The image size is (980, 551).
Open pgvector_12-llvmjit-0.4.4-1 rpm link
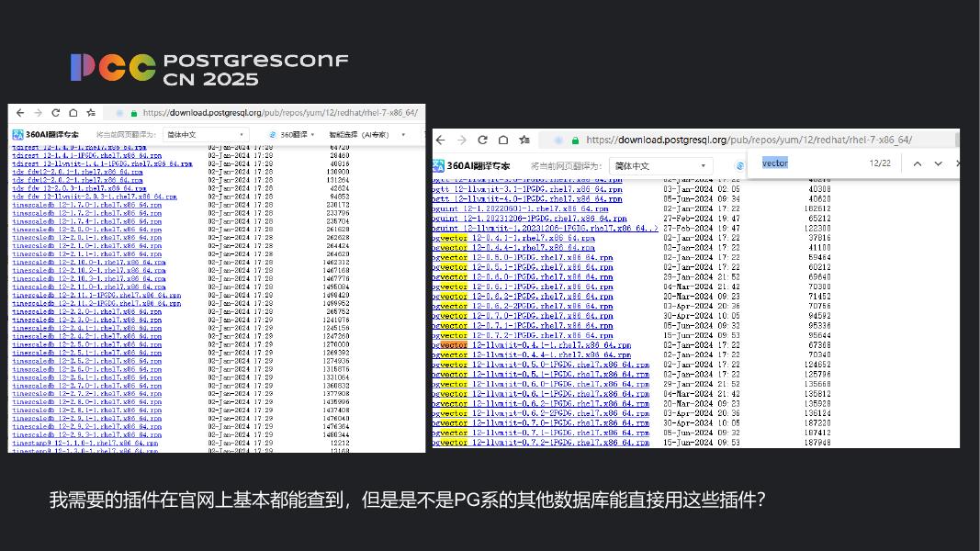[x=532, y=354]
